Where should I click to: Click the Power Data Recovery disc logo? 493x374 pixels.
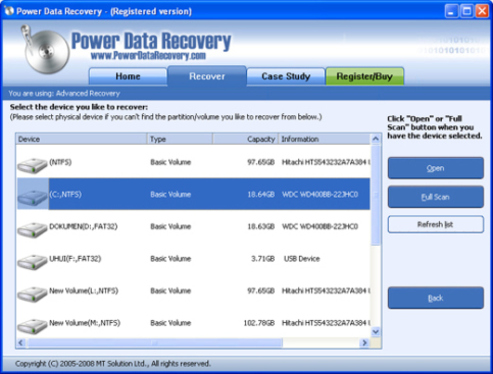45,50
